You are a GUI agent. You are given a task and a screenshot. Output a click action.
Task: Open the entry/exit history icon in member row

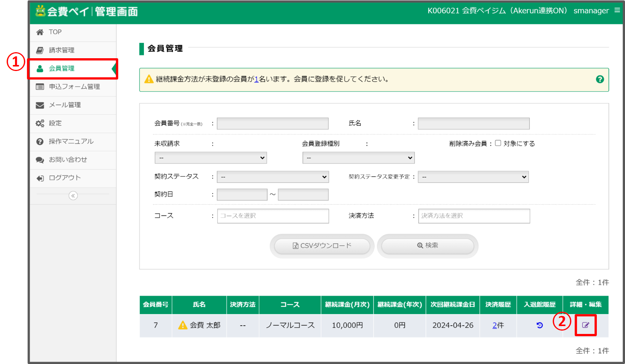pos(540,325)
